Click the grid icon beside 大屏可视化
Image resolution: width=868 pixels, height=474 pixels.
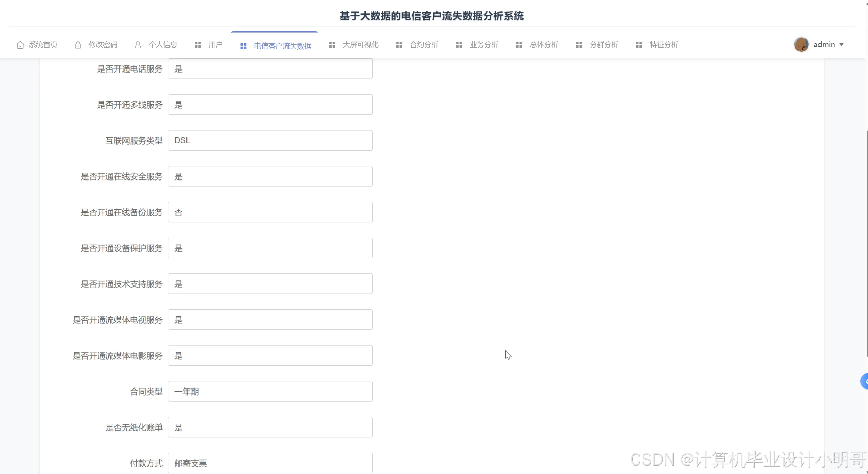pyautogui.click(x=332, y=45)
